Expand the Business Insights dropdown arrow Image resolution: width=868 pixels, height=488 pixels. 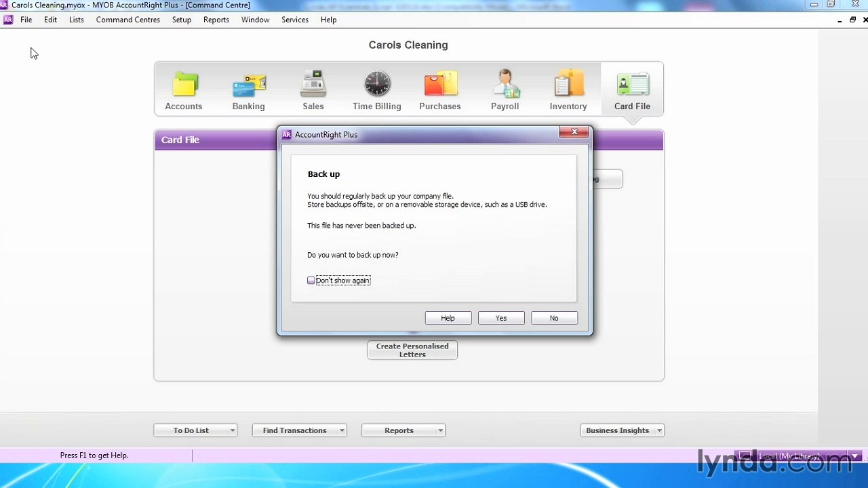[659, 430]
